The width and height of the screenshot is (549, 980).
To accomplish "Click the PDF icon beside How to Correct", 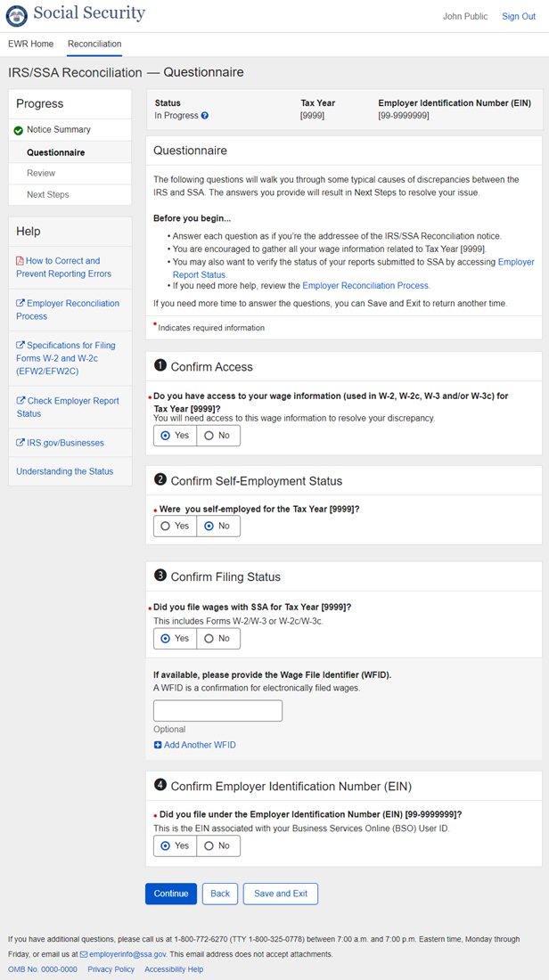I will coord(20,261).
